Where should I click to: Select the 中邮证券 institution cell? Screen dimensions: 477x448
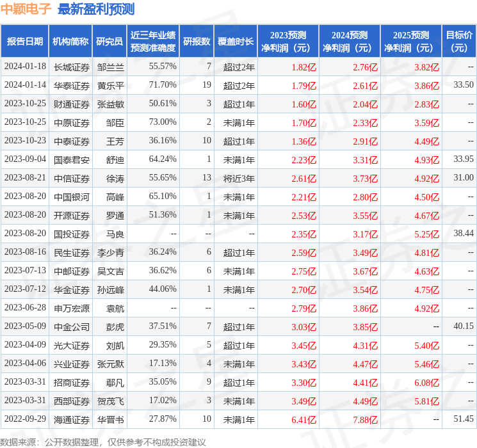coord(72,271)
